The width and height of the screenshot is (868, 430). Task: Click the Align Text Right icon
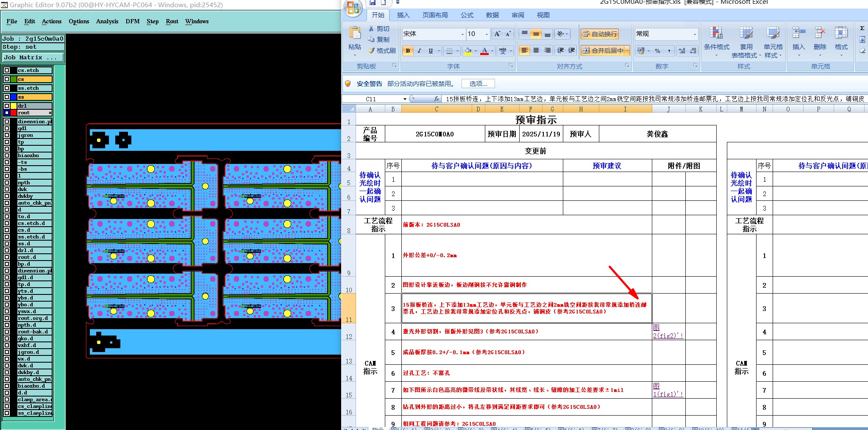point(548,50)
